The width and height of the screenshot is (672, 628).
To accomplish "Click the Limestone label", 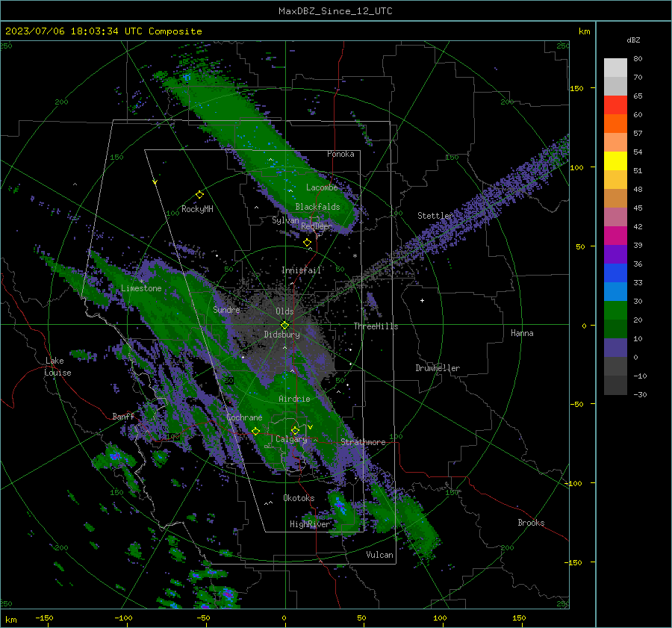I will coord(141,288).
